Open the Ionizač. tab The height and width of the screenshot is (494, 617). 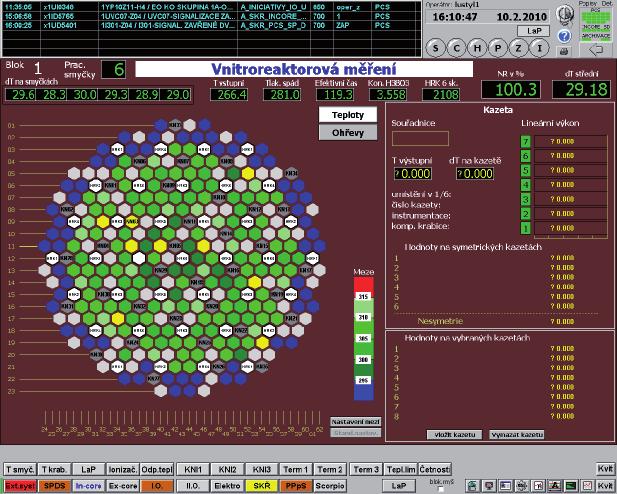click(x=123, y=469)
